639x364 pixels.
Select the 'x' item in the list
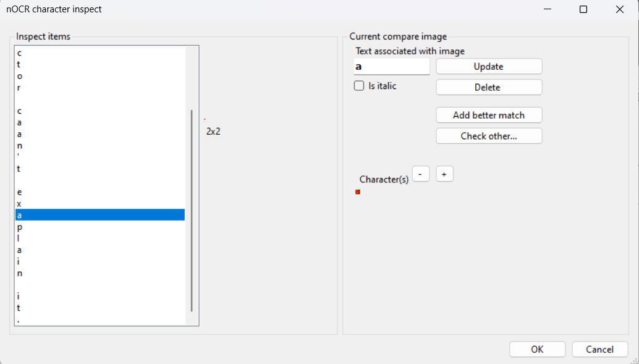(x=100, y=203)
